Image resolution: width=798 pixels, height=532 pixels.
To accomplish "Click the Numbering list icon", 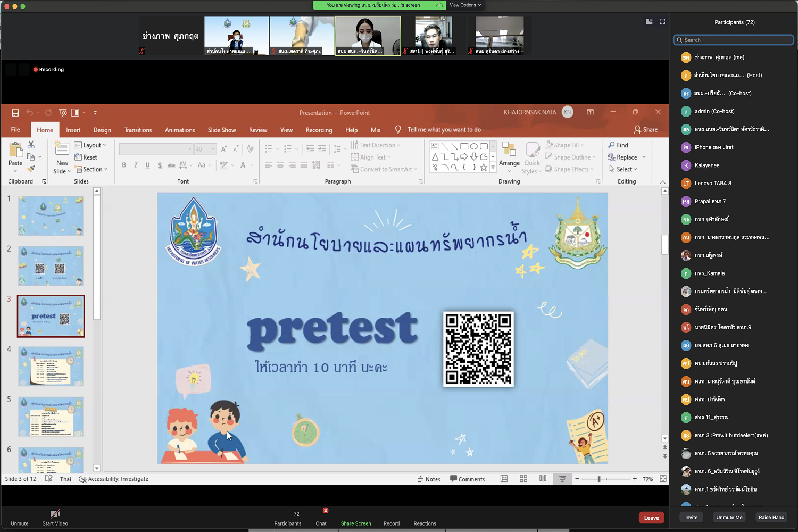I will click(288, 149).
